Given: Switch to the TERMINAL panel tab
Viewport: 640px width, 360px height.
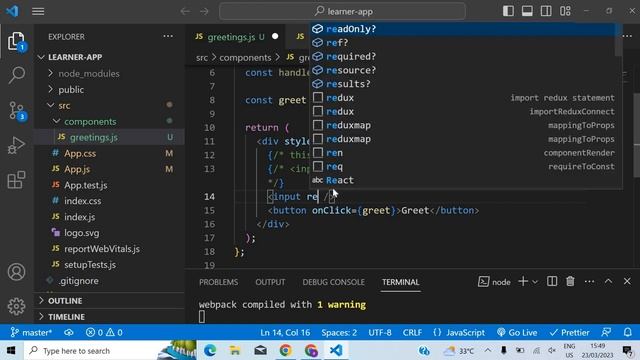Looking at the screenshot, I should 400,282.
